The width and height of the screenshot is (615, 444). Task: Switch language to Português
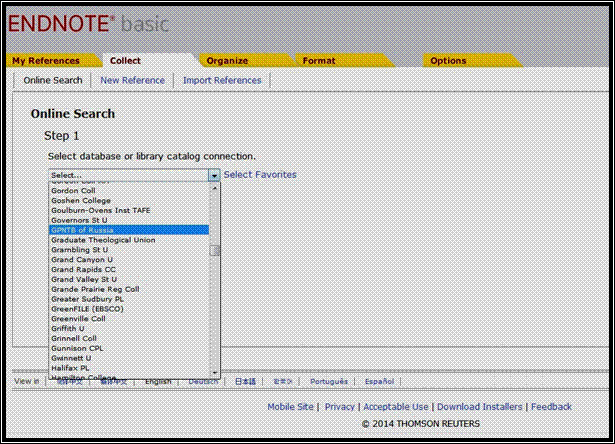[329, 381]
